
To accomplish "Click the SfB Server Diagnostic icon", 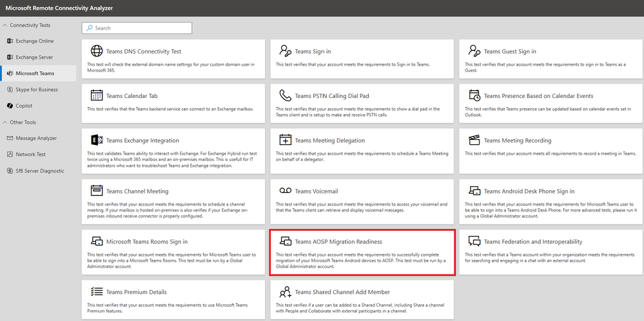I will click(10, 170).
